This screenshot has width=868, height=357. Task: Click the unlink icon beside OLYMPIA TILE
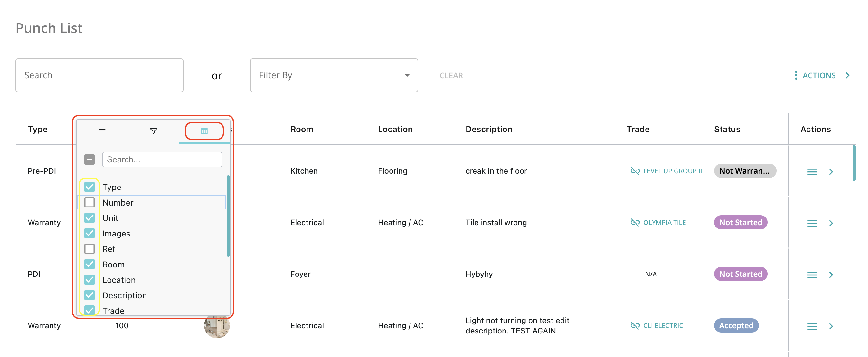click(x=635, y=223)
